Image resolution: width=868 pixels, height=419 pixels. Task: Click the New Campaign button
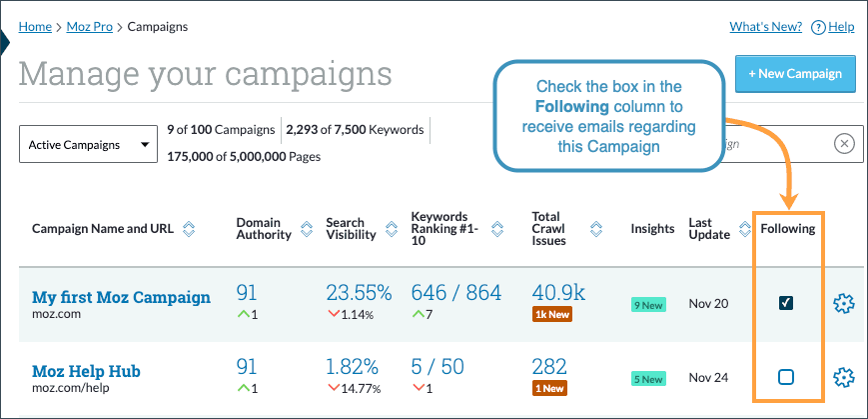click(795, 73)
